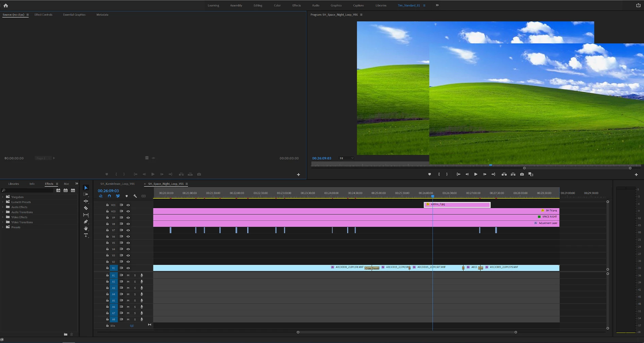Viewport: 644px width, 343px height.
Task: Switch to SH_Kaminfeuer_Loop_V01 sequence tab
Action: click(x=117, y=184)
